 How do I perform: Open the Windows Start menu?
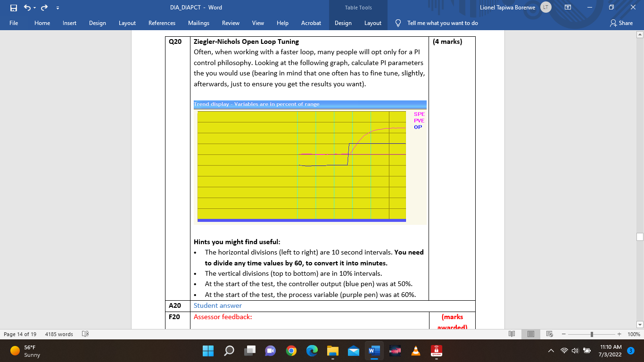[208, 351]
